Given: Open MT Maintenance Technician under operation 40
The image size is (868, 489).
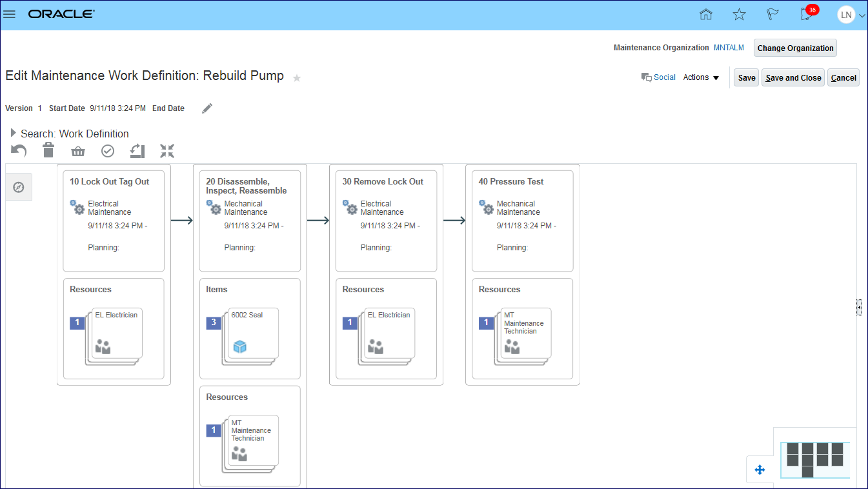Looking at the screenshot, I should pyautogui.click(x=525, y=332).
